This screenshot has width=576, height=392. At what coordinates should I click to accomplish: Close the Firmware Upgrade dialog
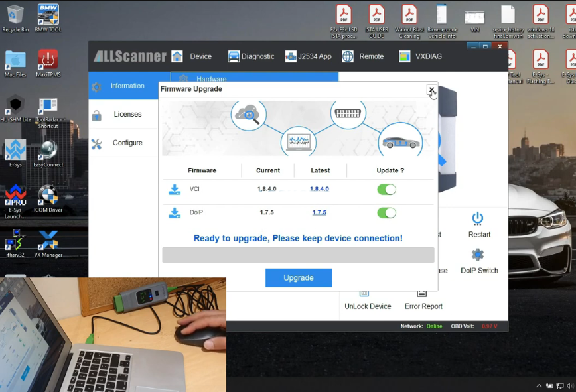[431, 89]
